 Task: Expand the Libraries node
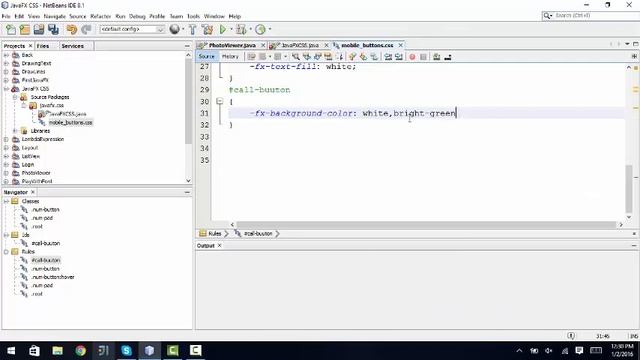point(15,131)
